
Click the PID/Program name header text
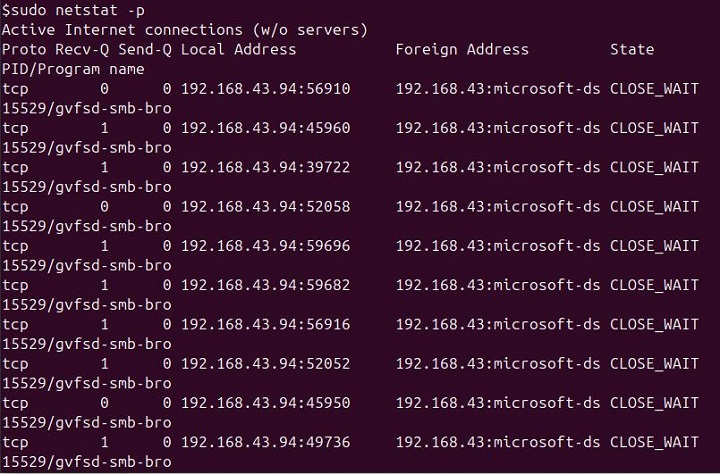tap(72, 69)
